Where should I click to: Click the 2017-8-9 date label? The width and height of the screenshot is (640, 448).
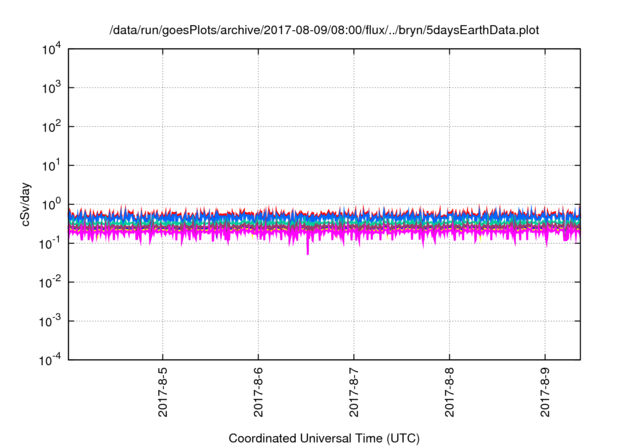[x=545, y=392]
